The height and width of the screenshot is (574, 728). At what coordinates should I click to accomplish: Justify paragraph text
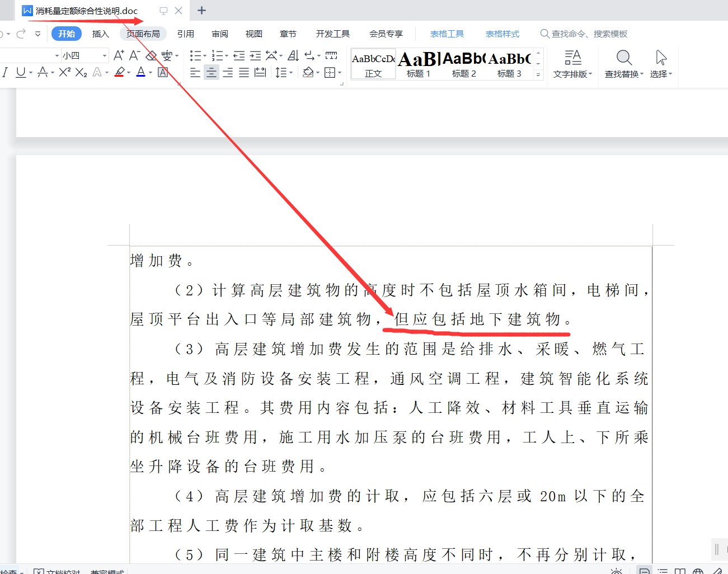[244, 72]
